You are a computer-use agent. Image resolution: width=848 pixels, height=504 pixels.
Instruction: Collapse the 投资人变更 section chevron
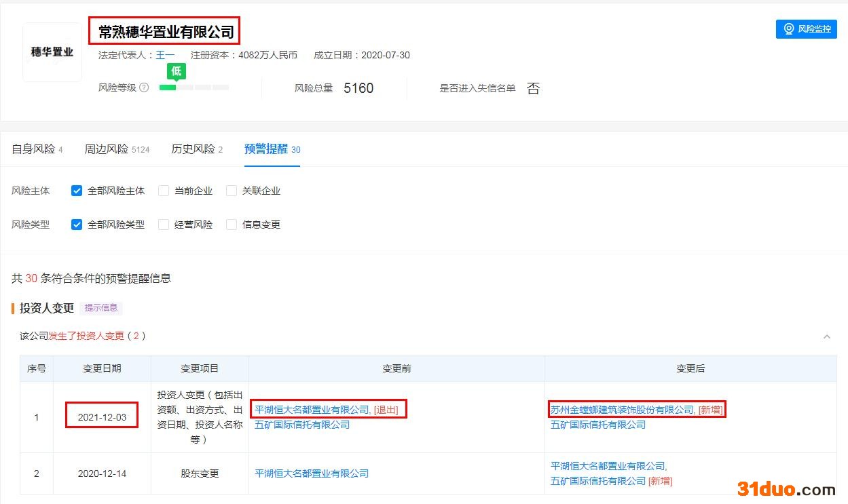coord(826,336)
